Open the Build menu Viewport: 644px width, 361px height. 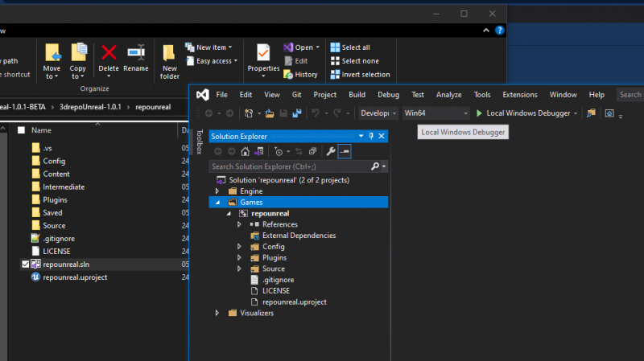[357, 95]
